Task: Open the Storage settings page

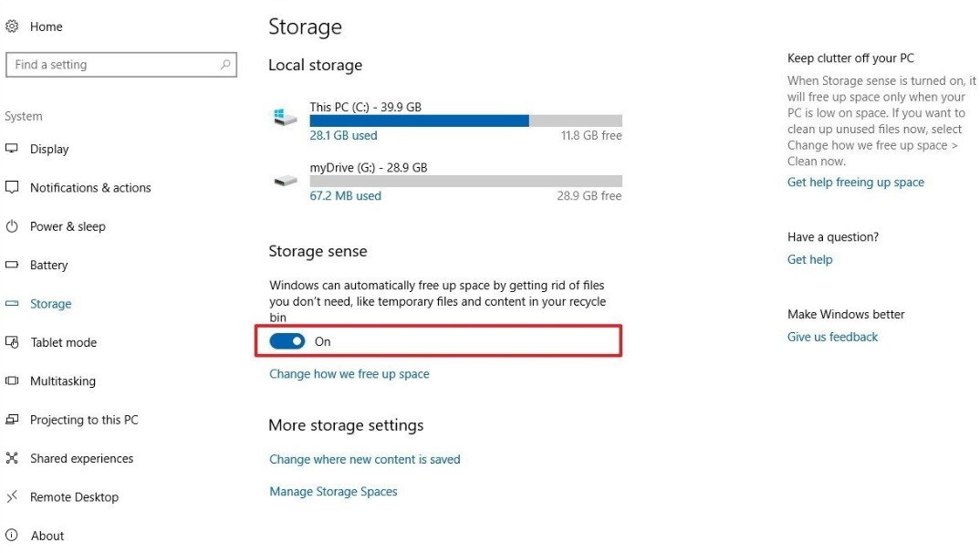Action: coord(50,304)
